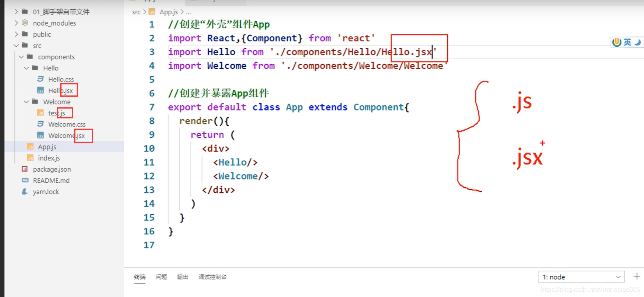Click the Hello folder icon

tap(35, 68)
